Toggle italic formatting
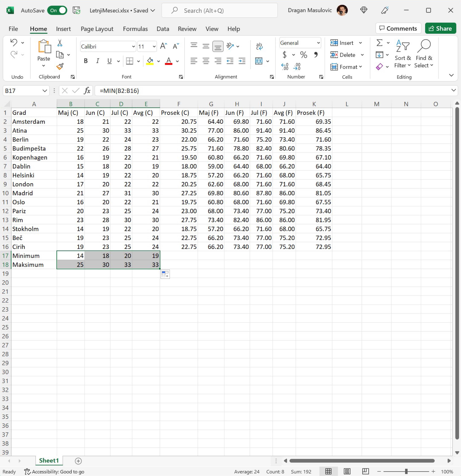This screenshot has width=461, height=476. (x=97, y=61)
